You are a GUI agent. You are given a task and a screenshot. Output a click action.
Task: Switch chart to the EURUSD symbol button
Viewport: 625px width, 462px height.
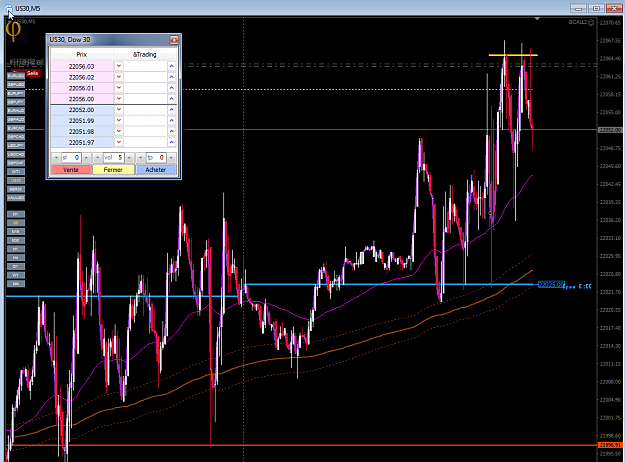click(x=16, y=76)
